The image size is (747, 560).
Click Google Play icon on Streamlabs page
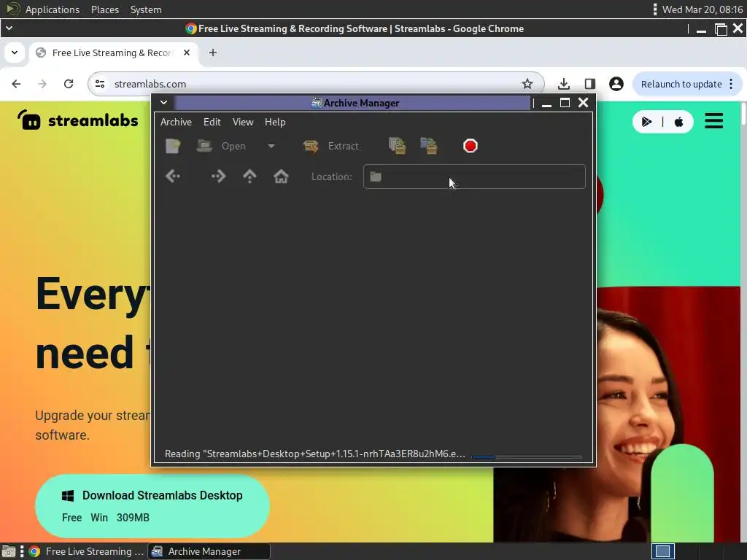coord(646,122)
